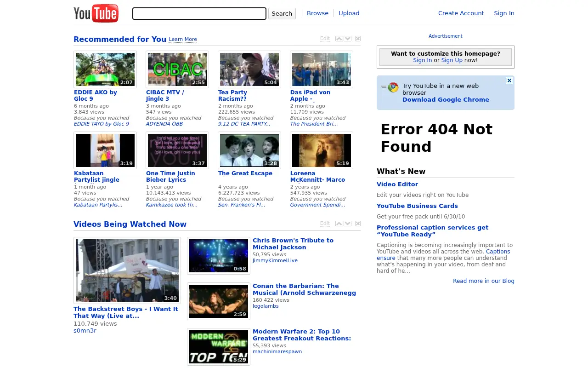Edit the Recommended for You module
This screenshot has width=588, height=368.
coord(325,39)
